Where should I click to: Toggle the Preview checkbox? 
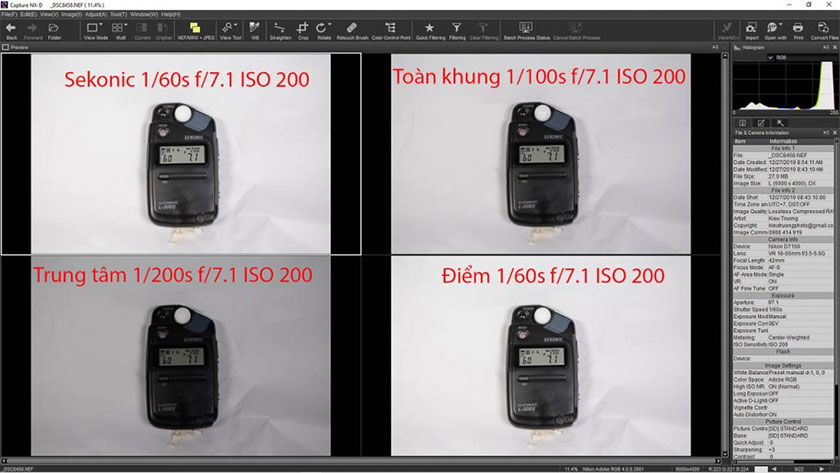(5, 47)
